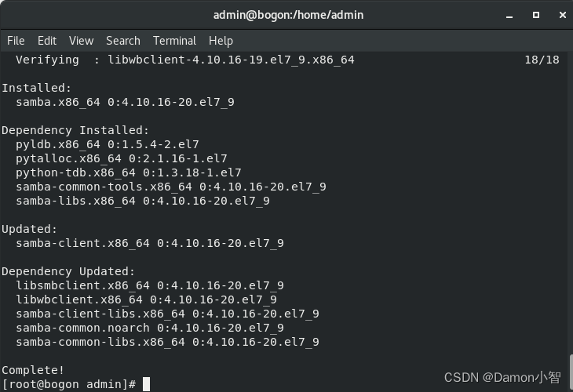
Task: Click the "Verifying : libwbclient" line
Action: (184, 60)
